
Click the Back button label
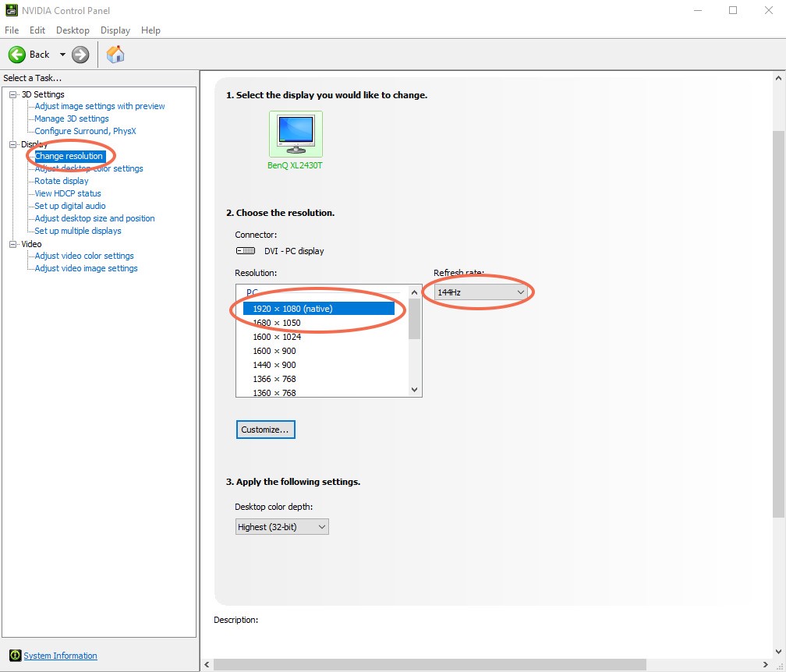pyautogui.click(x=39, y=55)
